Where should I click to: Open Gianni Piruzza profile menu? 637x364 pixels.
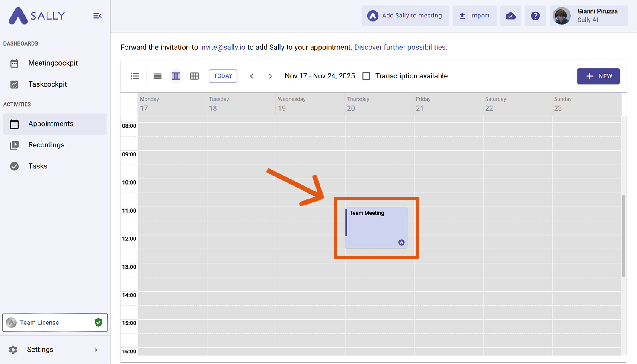click(588, 16)
